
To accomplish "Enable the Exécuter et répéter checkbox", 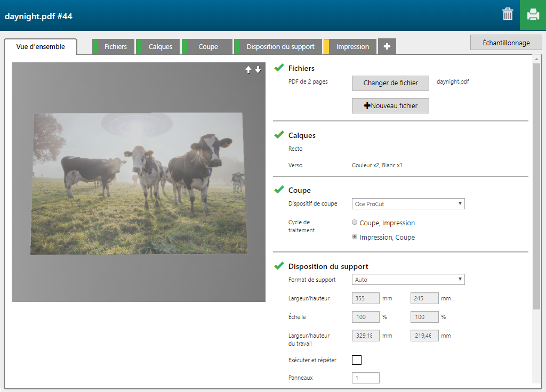I will (357, 360).
